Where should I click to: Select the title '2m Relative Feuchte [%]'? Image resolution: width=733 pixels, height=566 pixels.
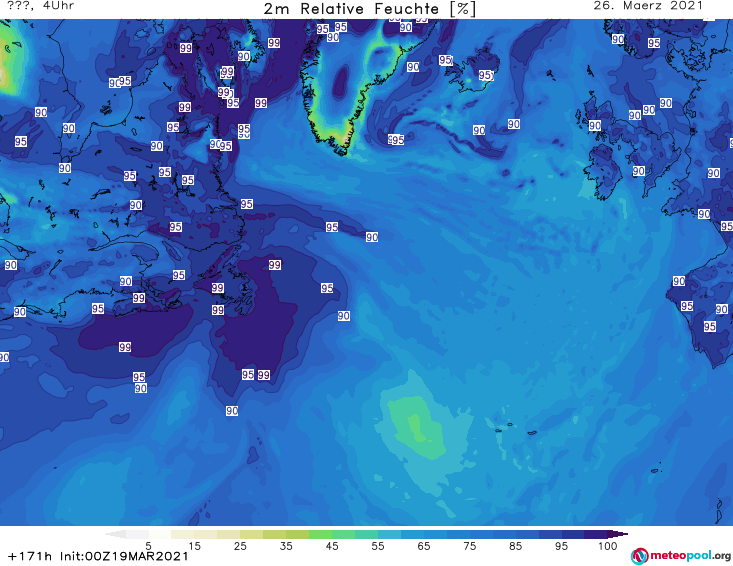pyautogui.click(x=370, y=9)
